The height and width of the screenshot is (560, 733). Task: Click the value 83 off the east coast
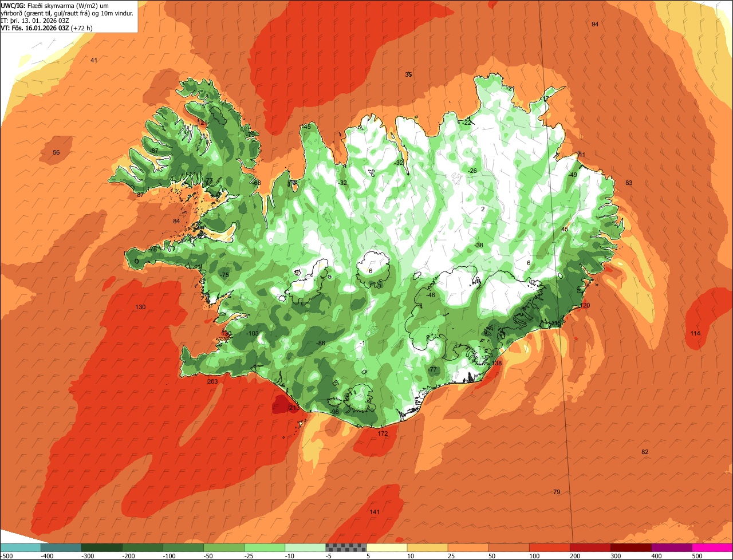coord(629,183)
